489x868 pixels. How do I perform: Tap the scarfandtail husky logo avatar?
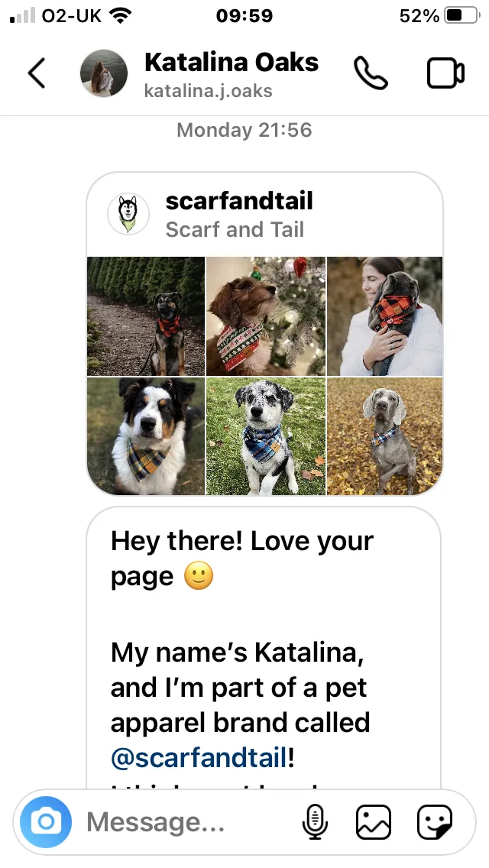point(128,214)
